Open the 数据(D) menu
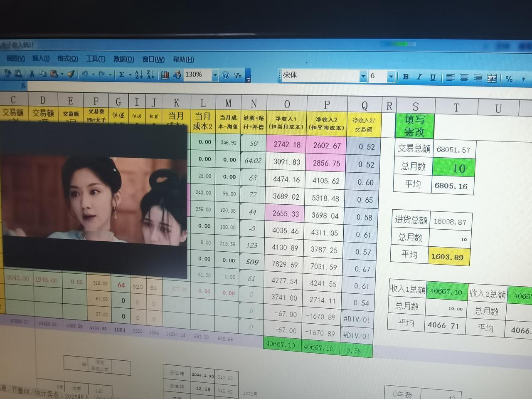Screen dimensions: 532x399 (x=123, y=59)
